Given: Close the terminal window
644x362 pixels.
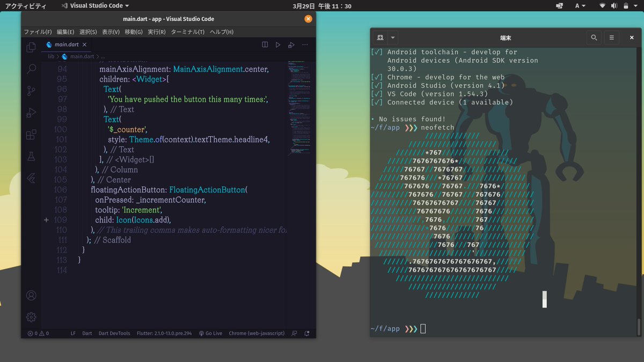Looking at the screenshot, I should pos(631,38).
